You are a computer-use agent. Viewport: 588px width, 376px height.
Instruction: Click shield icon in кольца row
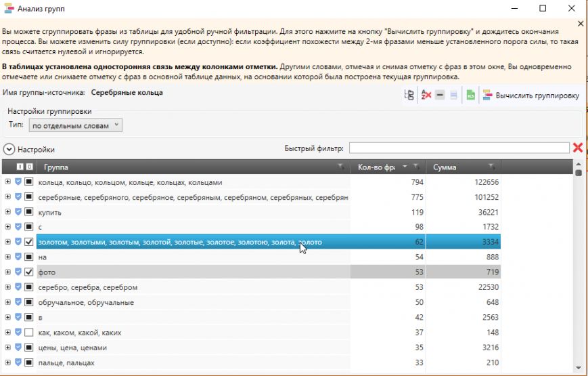click(18, 182)
